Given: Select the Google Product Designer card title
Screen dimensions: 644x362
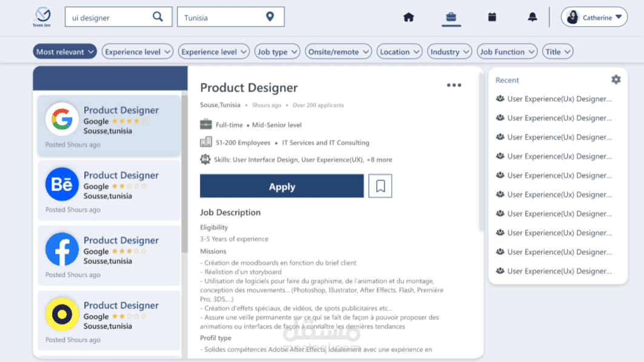Looking at the screenshot, I should (121, 110).
